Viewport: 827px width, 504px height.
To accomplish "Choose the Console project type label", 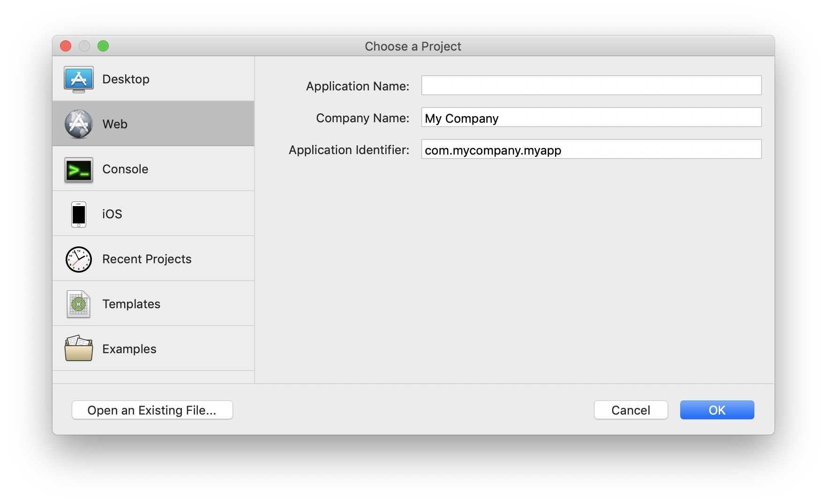I will [x=125, y=169].
